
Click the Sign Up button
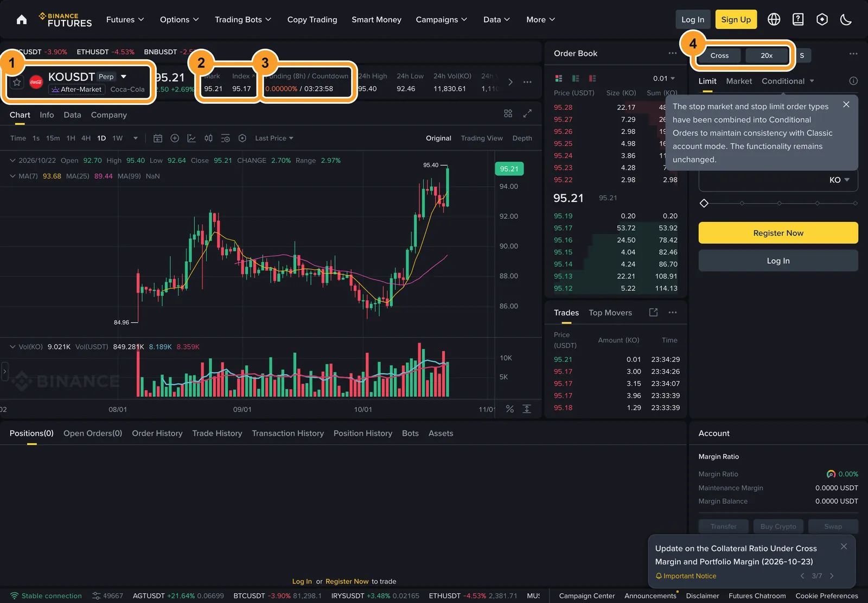pyautogui.click(x=736, y=20)
